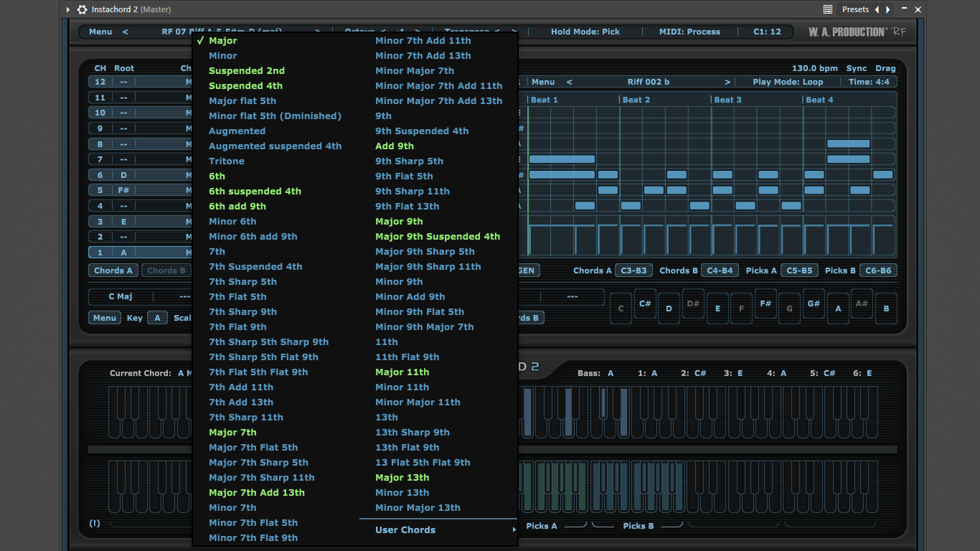This screenshot has height=551, width=980.
Task: Click the (!) info icon at bottom left
Action: [x=95, y=523]
